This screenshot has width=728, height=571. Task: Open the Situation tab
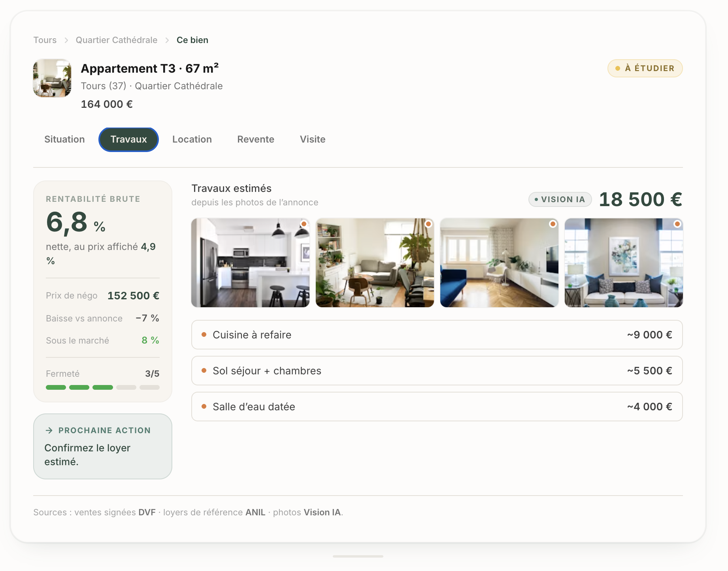click(x=64, y=139)
